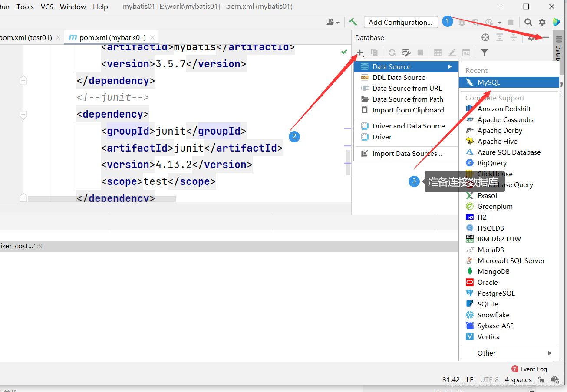Choose Amazon Redshift data source
Screen dimensions: 567x392
coord(509,109)
